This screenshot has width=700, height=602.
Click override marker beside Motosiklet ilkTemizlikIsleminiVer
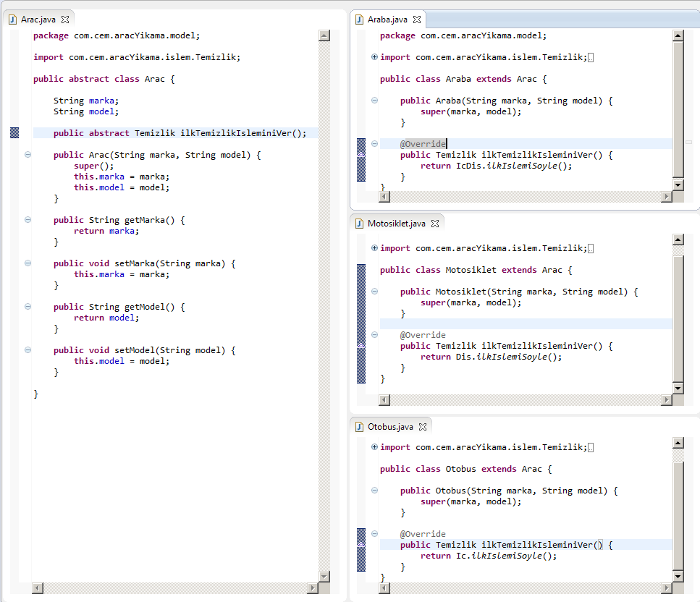point(361,346)
